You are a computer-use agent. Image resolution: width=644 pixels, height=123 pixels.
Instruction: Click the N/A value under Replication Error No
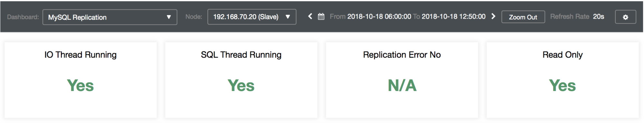click(x=402, y=86)
